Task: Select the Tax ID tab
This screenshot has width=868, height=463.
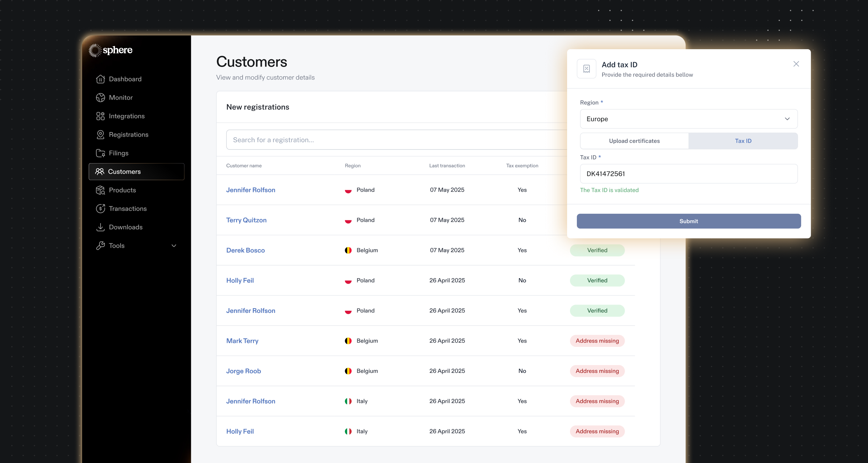Action: [743, 141]
